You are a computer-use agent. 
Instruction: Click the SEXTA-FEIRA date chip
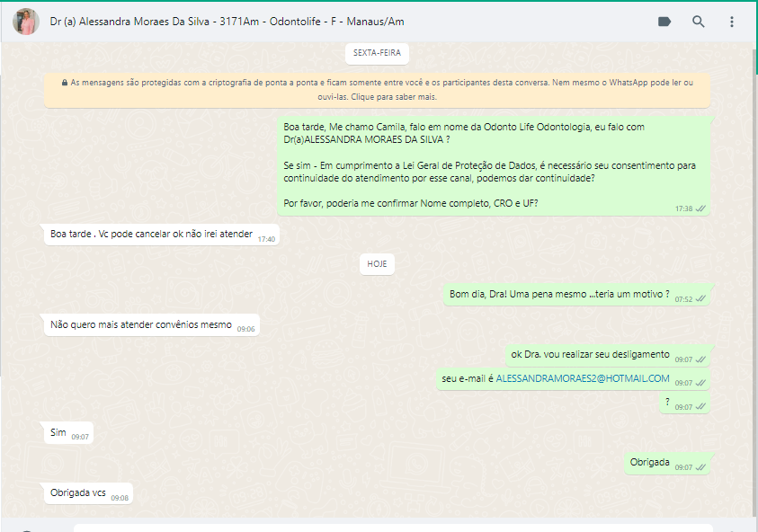pyautogui.click(x=377, y=53)
